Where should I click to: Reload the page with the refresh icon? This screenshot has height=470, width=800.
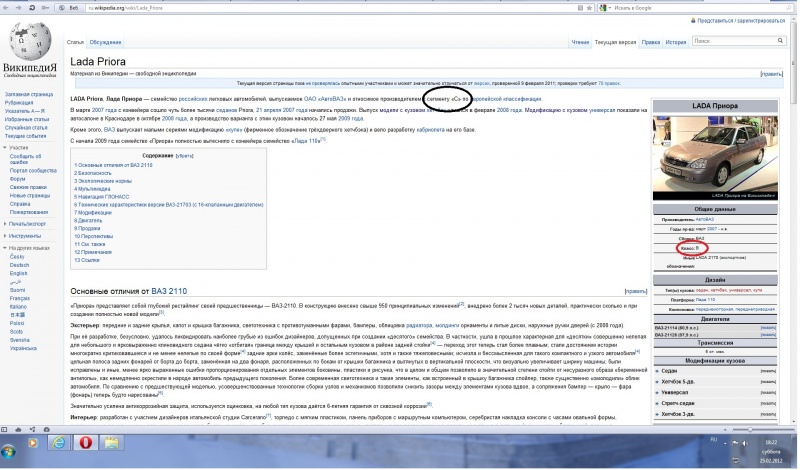(32, 8)
